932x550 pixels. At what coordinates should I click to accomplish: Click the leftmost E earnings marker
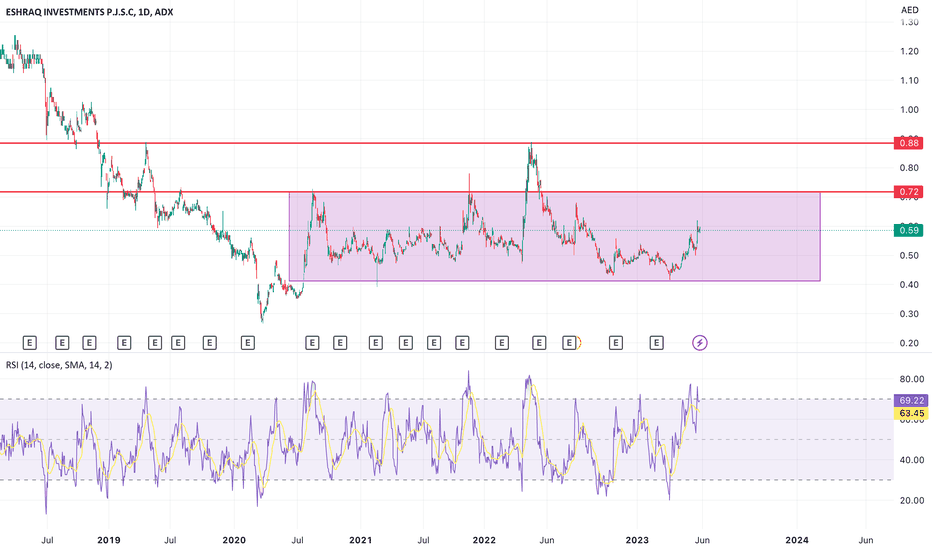tap(30, 342)
